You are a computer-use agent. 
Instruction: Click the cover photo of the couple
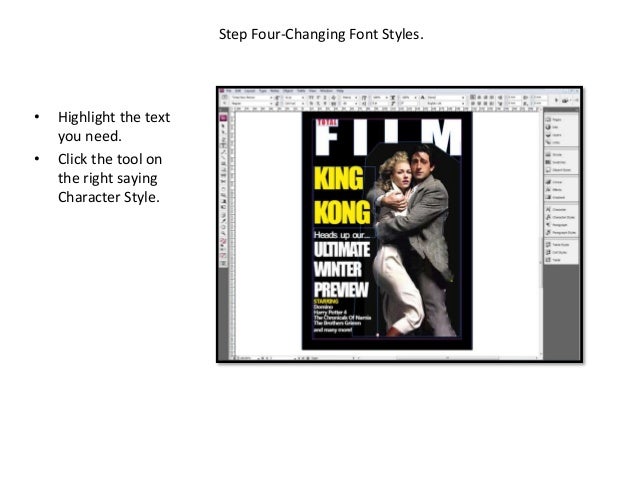click(415, 240)
